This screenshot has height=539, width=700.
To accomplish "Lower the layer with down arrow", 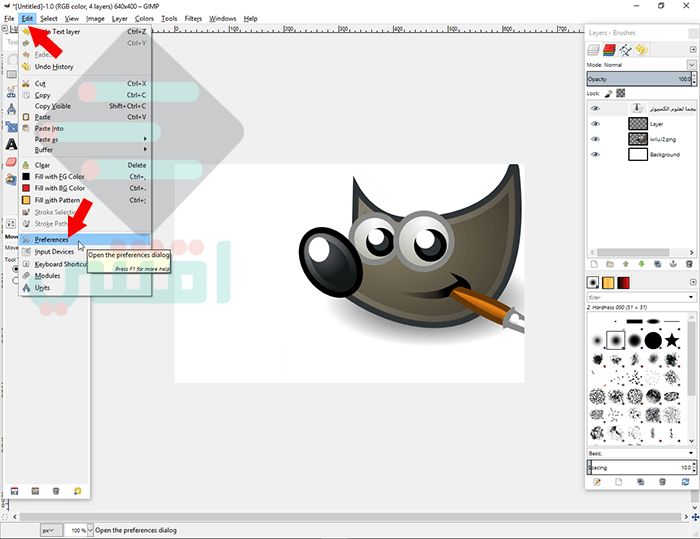I will pos(642,264).
